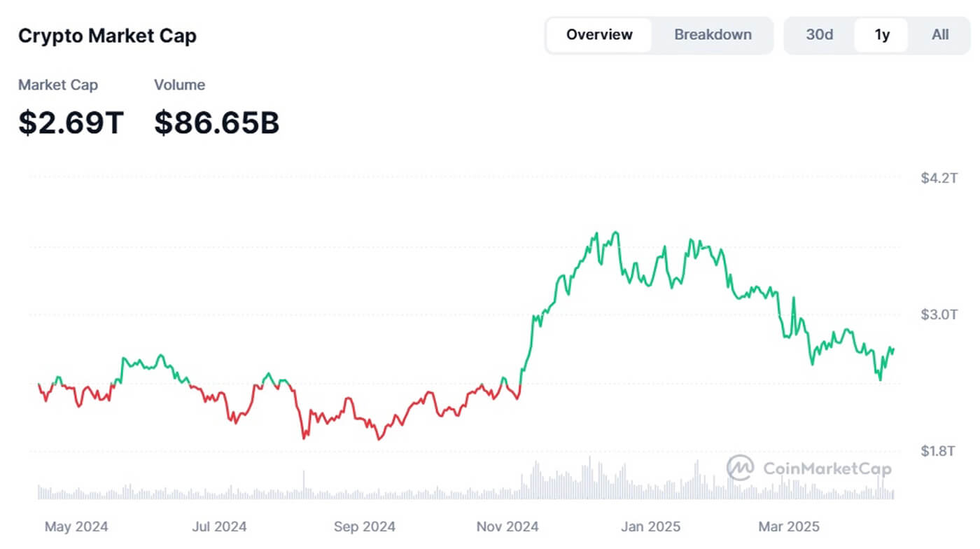Click the Nov 2024 axis label
Viewport: 980px width, 549px height.
point(507,527)
